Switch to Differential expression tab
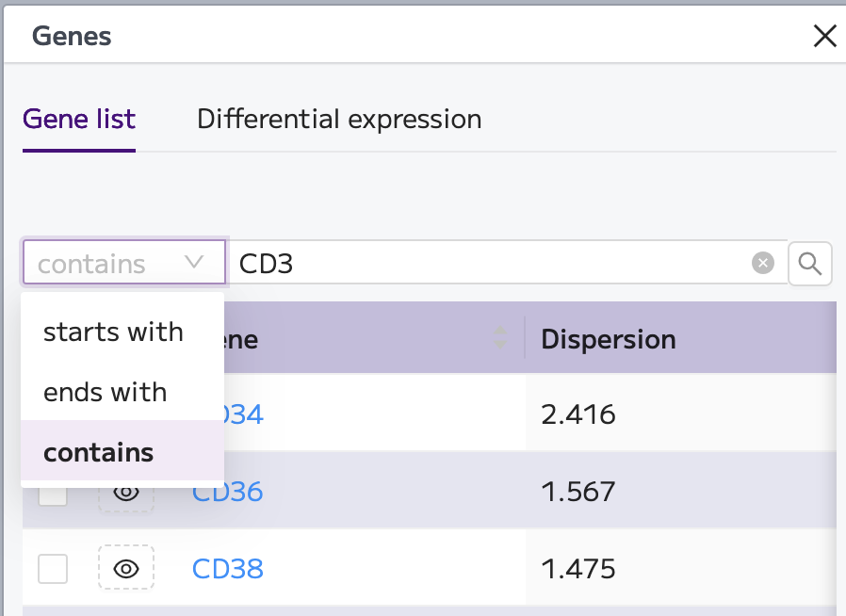The width and height of the screenshot is (846, 616). click(339, 120)
